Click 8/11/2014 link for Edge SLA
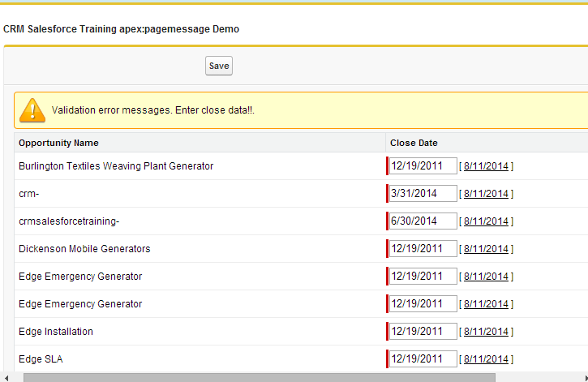The height and width of the screenshot is (382, 588). click(486, 359)
